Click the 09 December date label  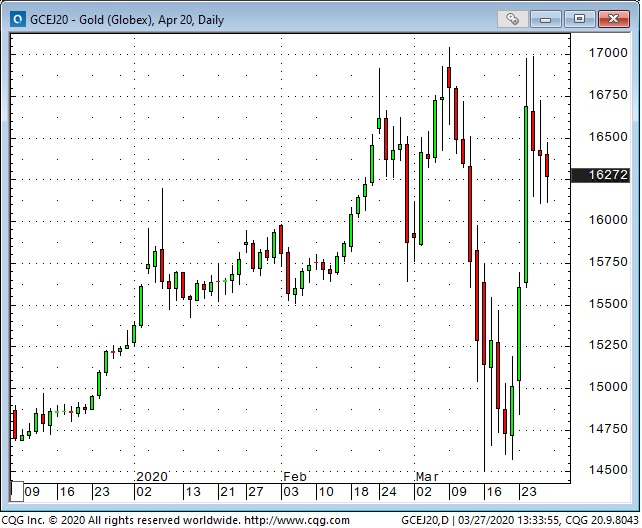[32, 492]
